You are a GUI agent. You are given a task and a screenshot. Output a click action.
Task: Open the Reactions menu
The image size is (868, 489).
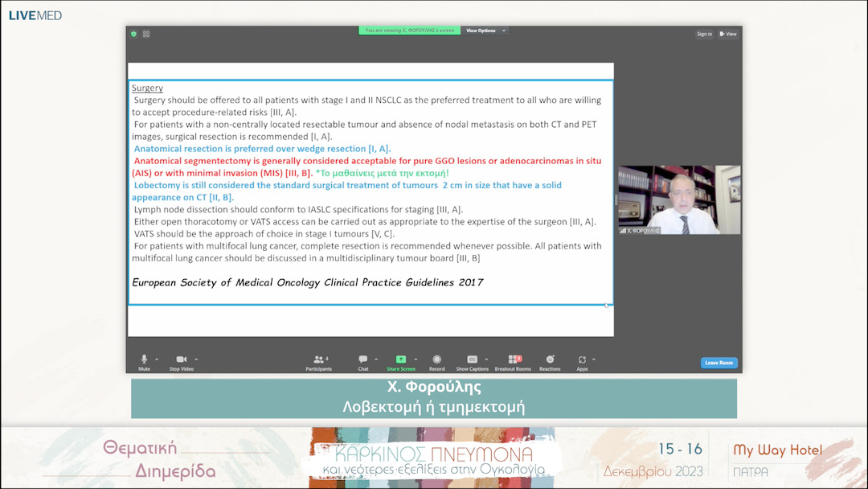coord(550,360)
